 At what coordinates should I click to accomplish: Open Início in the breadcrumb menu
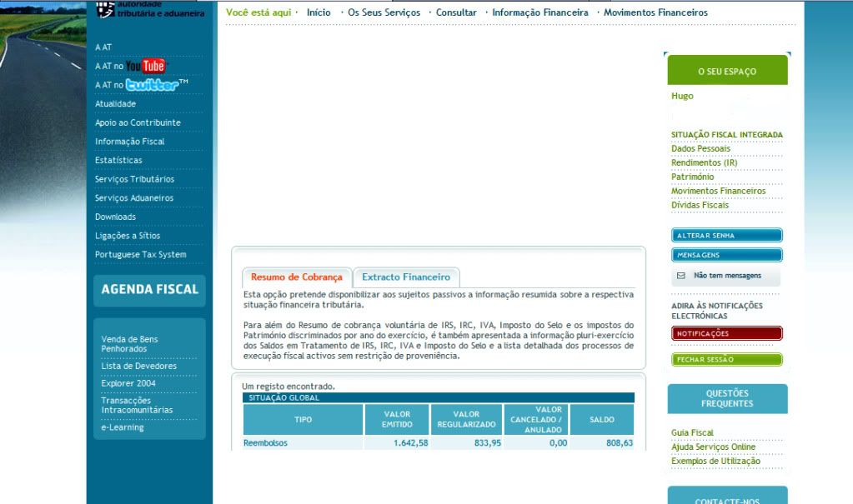(319, 12)
